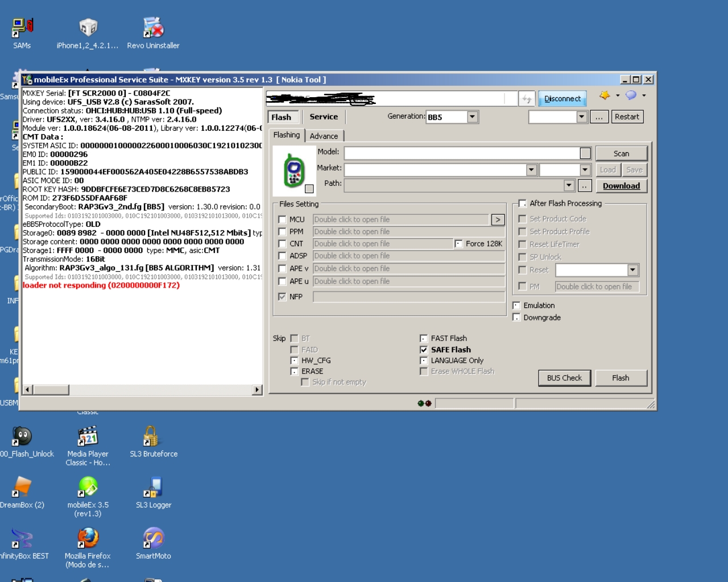This screenshot has width=728, height=582.
Task: Open SmartMoto desktop shortcut
Action: pyautogui.click(x=153, y=543)
